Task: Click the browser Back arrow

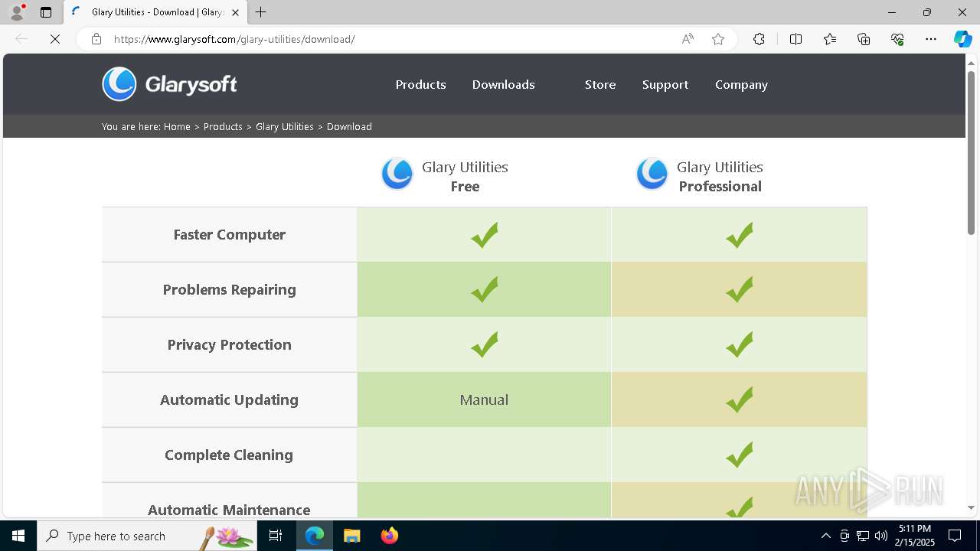Action: coord(21,39)
